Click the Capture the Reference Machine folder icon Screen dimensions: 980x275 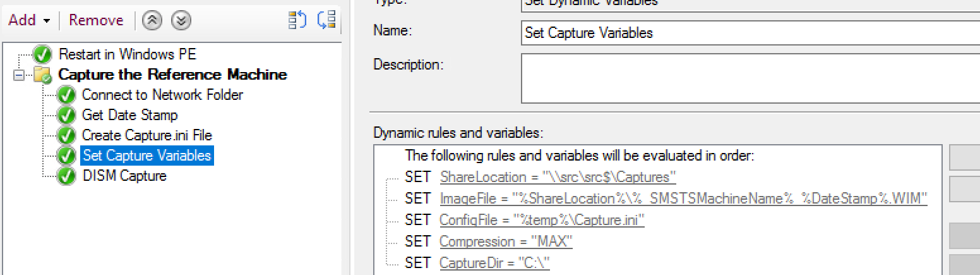pyautogui.click(x=42, y=75)
